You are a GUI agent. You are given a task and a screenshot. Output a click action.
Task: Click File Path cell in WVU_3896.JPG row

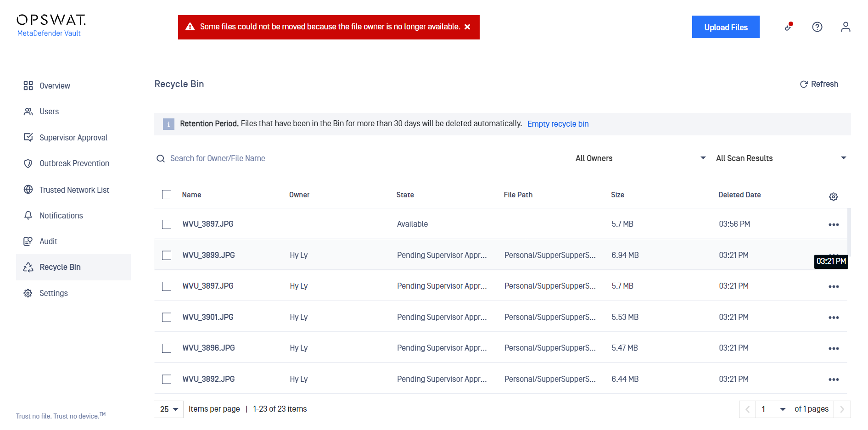550,348
